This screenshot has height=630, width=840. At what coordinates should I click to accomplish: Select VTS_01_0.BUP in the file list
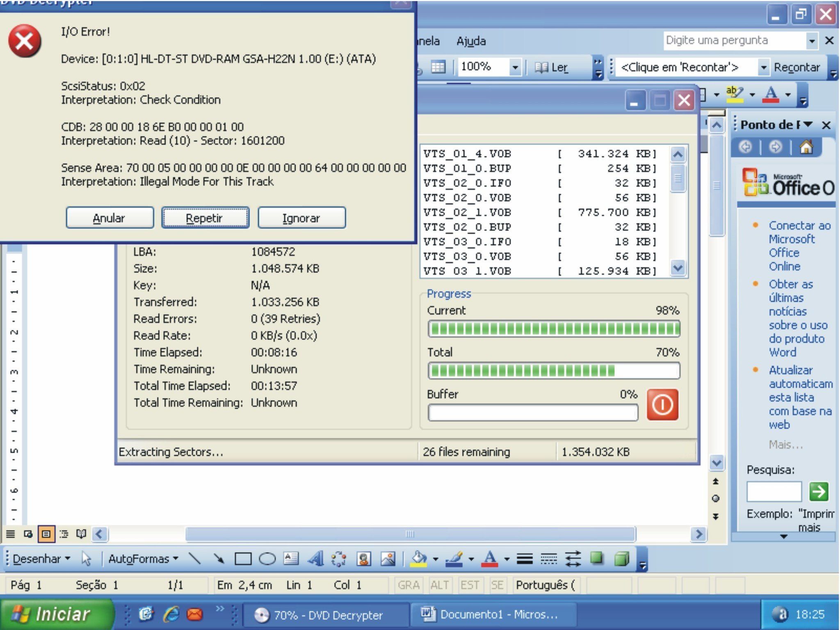point(541,169)
